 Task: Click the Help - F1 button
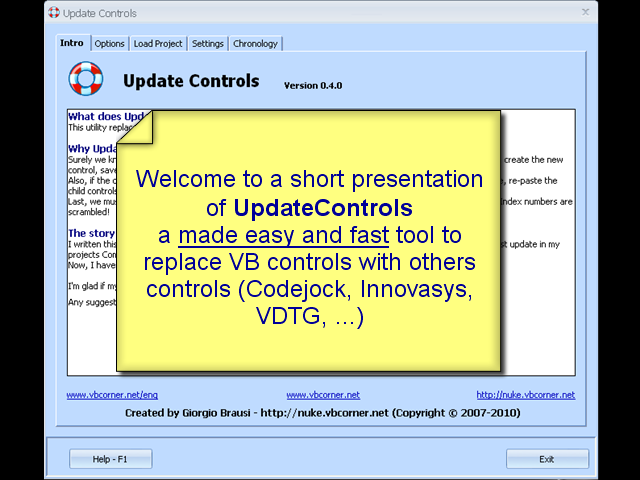click(111, 459)
